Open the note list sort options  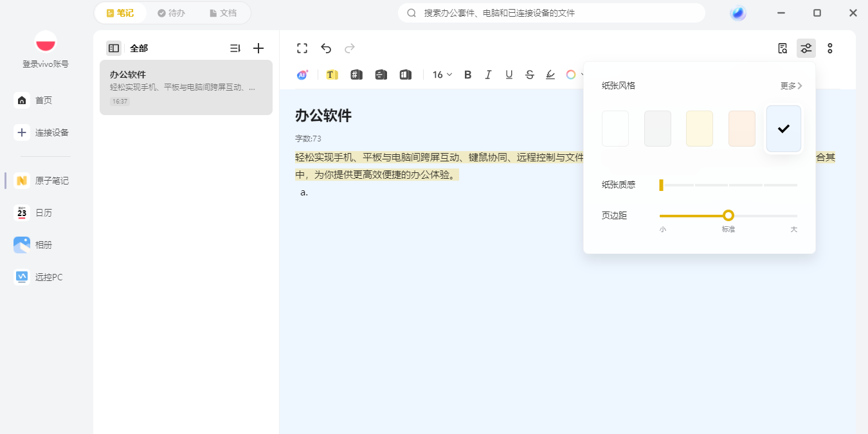point(235,48)
